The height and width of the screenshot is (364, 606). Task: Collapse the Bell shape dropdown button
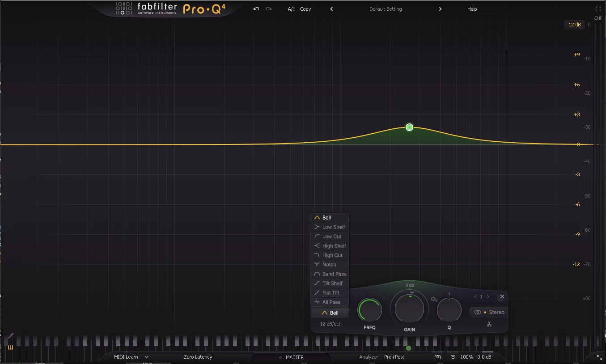330,313
